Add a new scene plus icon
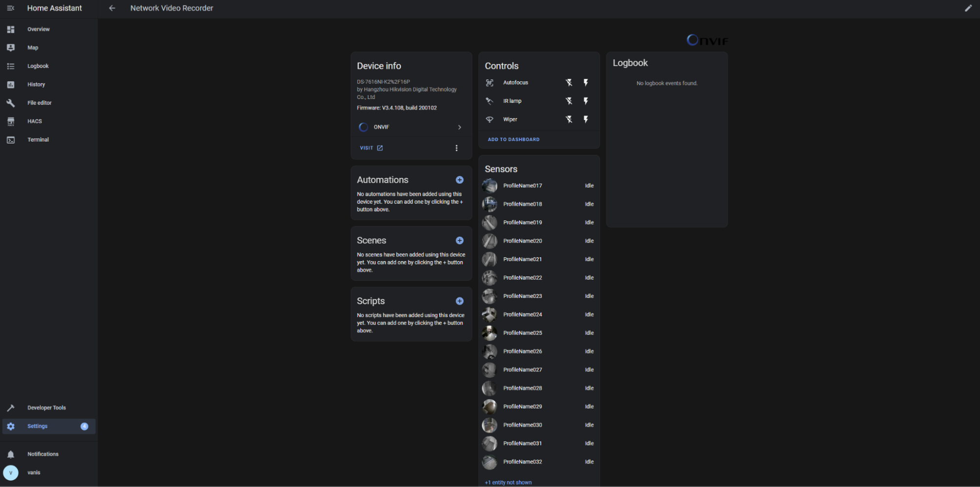The image size is (980, 487). click(x=459, y=241)
